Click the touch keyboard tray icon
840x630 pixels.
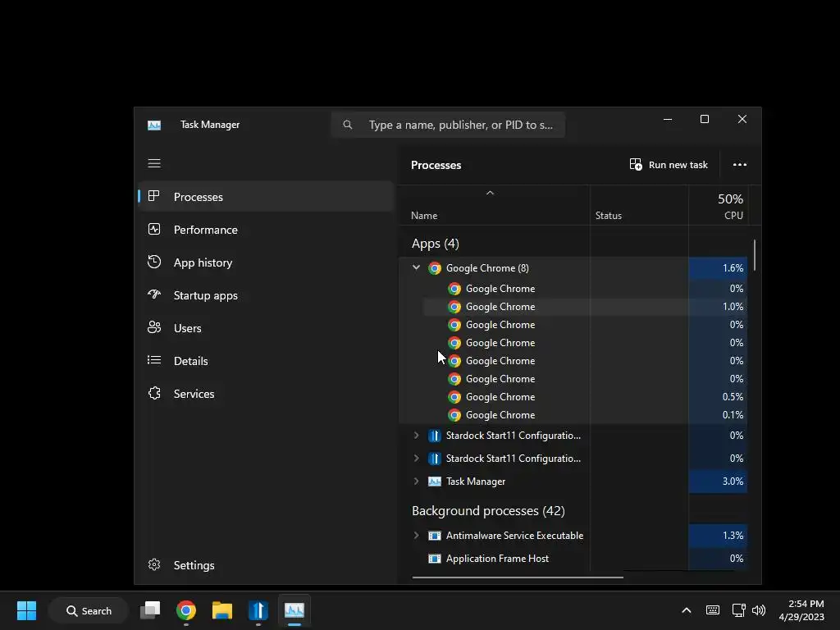pos(713,610)
